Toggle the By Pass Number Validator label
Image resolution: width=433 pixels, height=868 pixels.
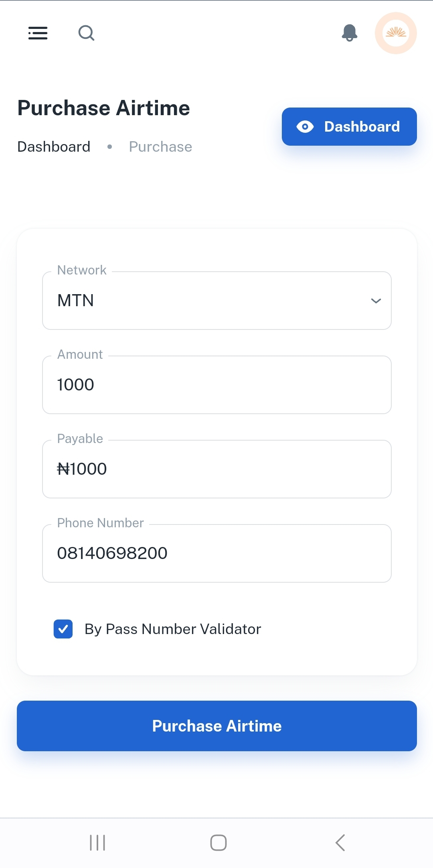click(173, 629)
